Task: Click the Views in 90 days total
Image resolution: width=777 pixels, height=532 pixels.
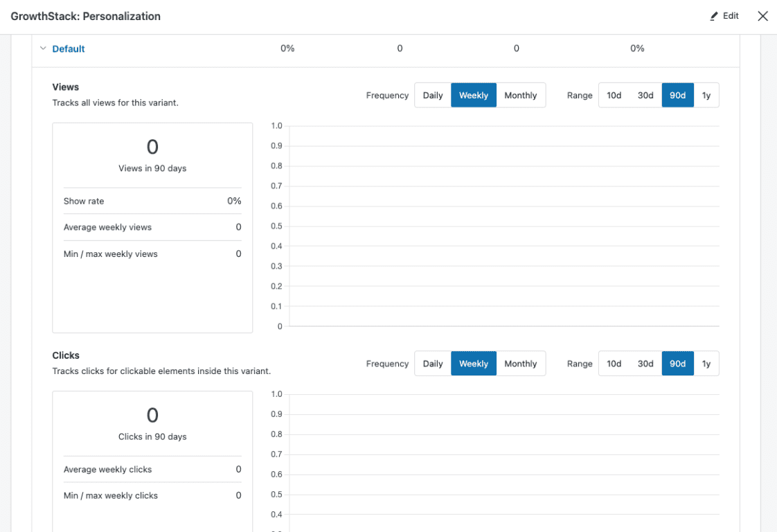Action: click(x=152, y=148)
